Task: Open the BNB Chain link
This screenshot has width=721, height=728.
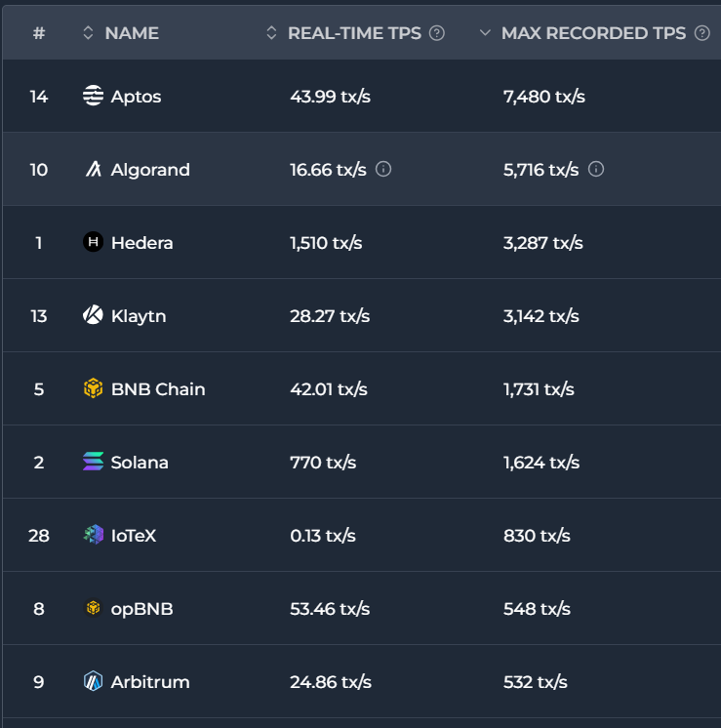Action: (158, 389)
